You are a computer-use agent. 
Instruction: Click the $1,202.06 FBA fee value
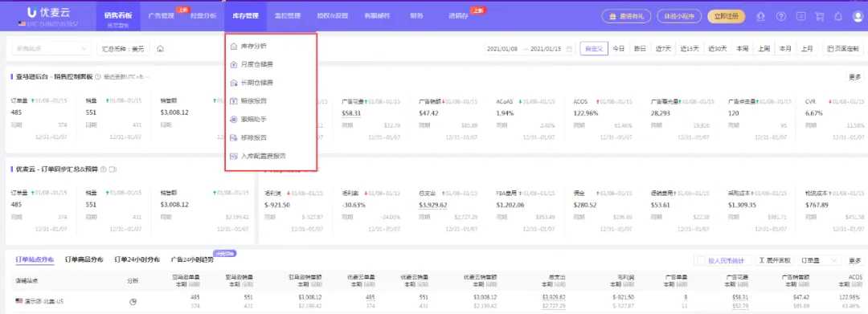pyautogui.click(x=510, y=205)
